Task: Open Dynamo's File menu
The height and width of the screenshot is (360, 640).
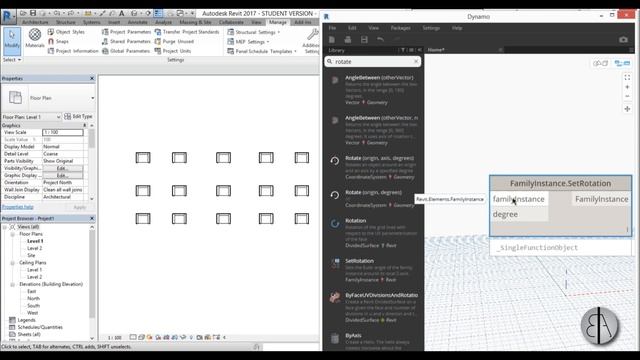Action: 332,28
